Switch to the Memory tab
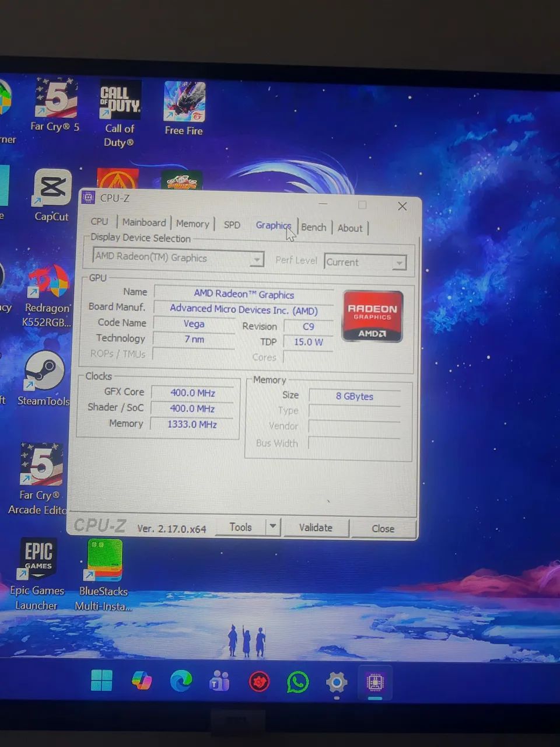 pos(192,224)
